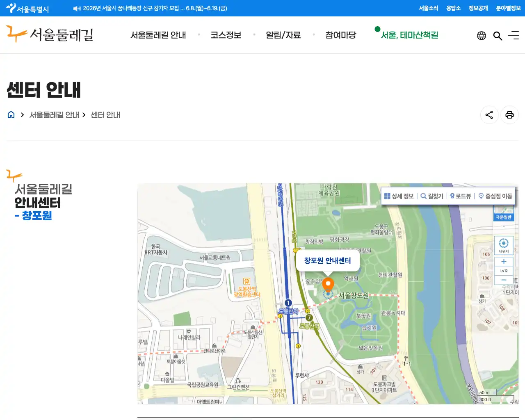Click the share icon button
This screenshot has height=420, width=525.
pos(489,115)
